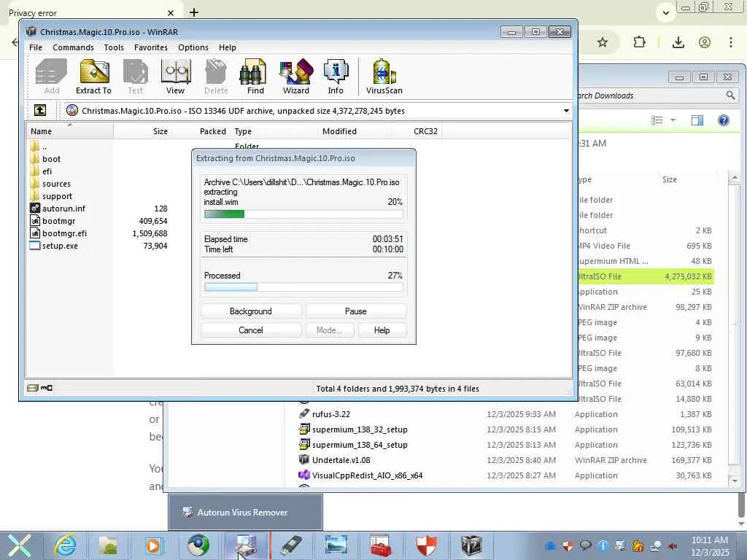Click the Delete toolbar icon in WinRAR

point(216,76)
